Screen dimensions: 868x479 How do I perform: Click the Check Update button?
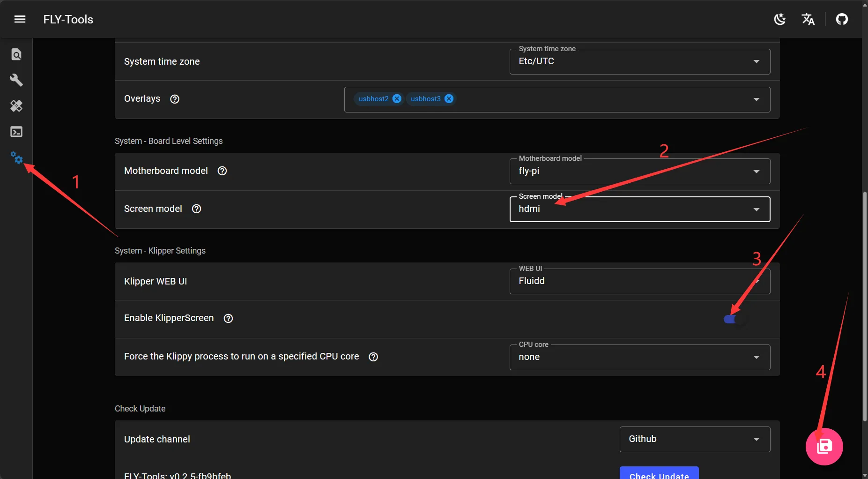(x=659, y=474)
